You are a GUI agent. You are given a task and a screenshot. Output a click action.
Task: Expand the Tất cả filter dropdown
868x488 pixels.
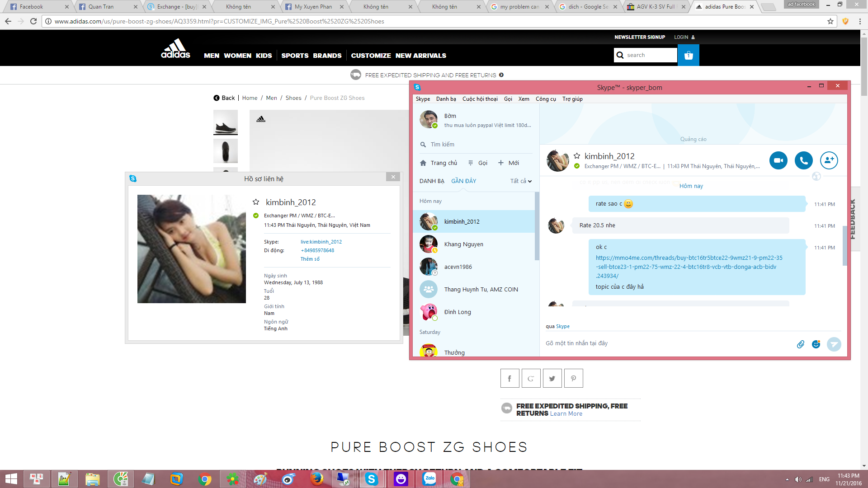[521, 181]
